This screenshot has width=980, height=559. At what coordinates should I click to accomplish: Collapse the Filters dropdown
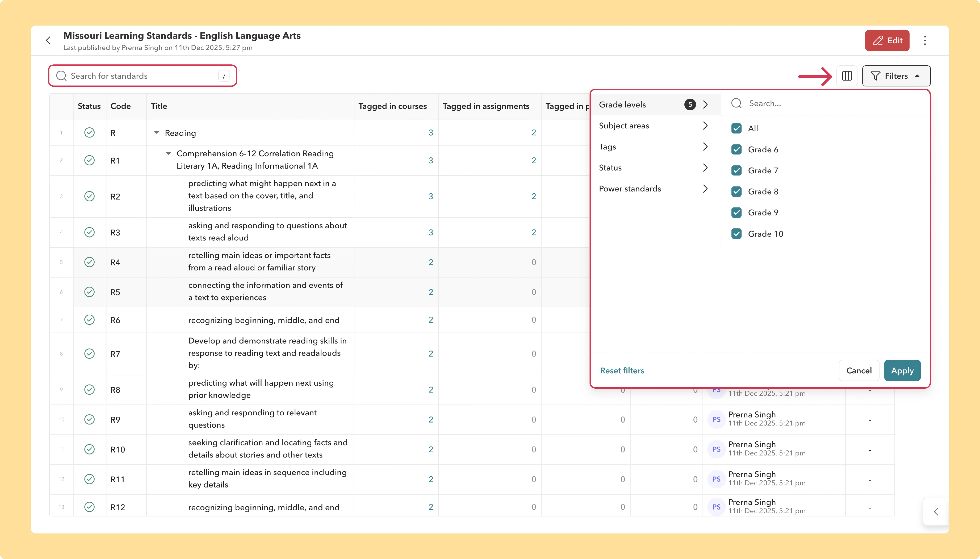[896, 76]
